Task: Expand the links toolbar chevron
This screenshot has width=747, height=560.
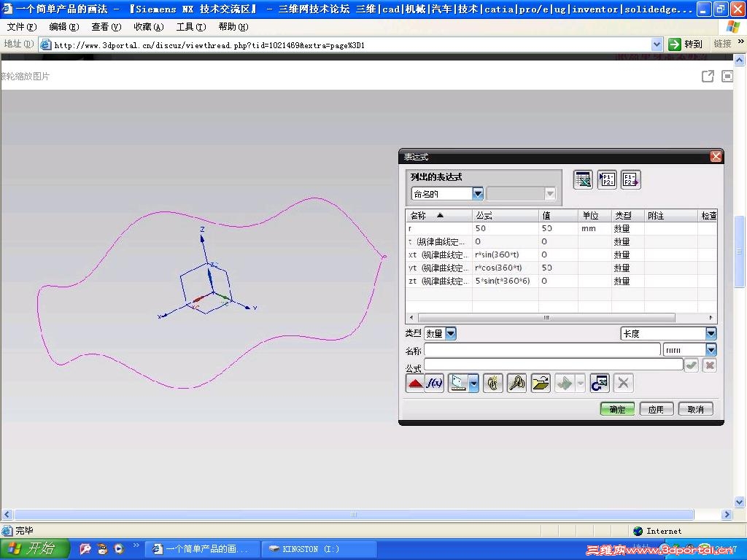Action: pyautogui.click(x=740, y=42)
